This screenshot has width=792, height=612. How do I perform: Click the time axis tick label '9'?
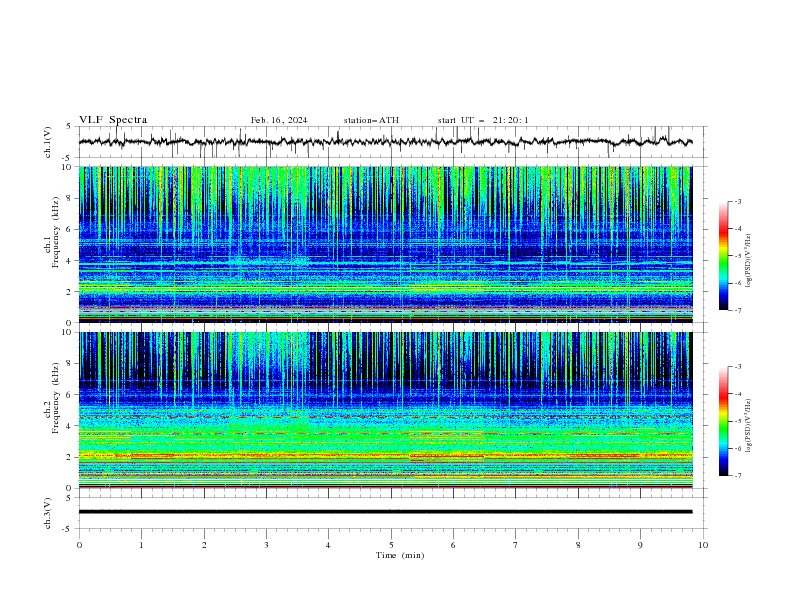[x=640, y=545]
